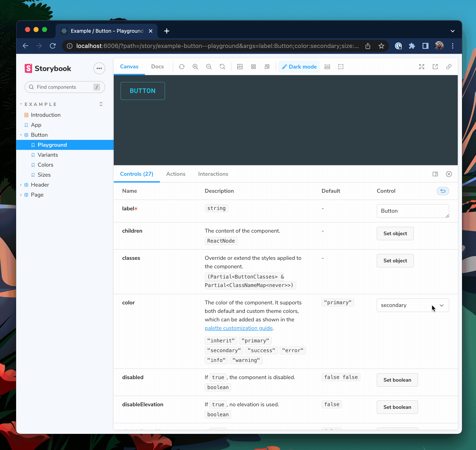
Task: Toggle the grid background icon
Action: click(253, 67)
